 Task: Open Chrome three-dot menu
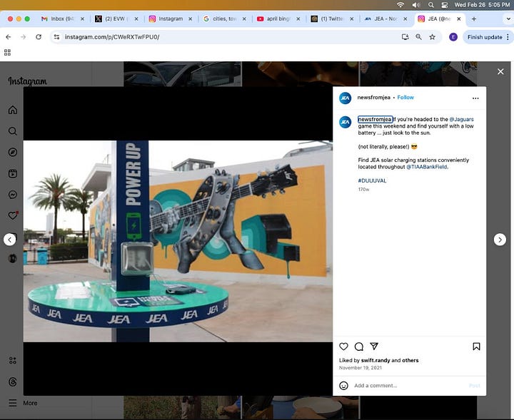(508, 37)
